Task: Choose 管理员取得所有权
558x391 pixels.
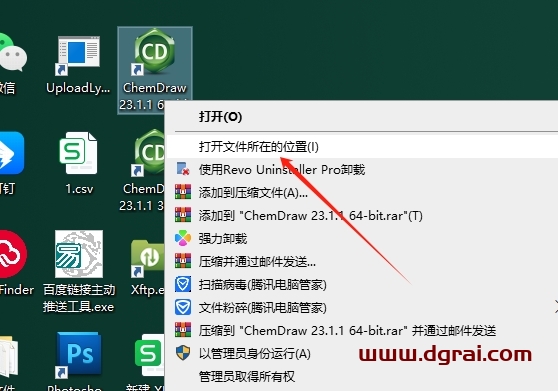Action: tap(362, 376)
